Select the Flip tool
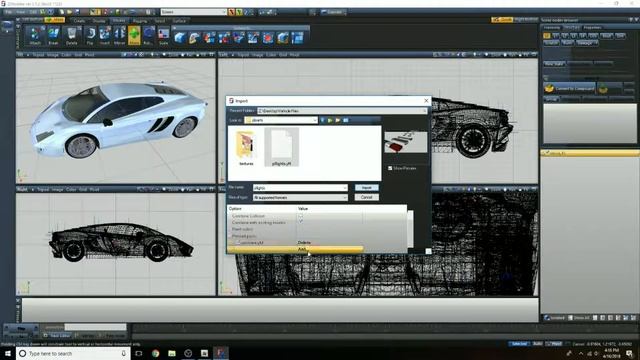Viewport: 640px width, 360px height. tap(90, 35)
